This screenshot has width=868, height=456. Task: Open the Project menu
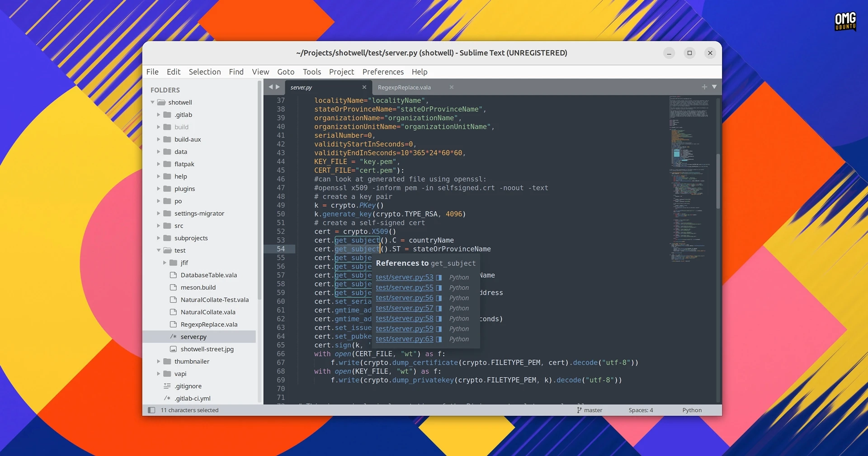pyautogui.click(x=342, y=72)
